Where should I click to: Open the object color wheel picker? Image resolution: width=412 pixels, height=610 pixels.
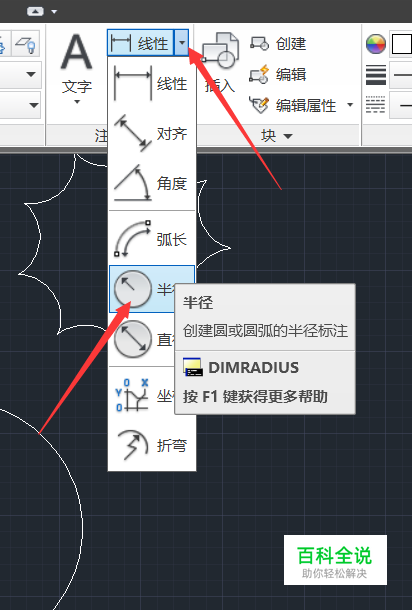[x=375, y=44]
